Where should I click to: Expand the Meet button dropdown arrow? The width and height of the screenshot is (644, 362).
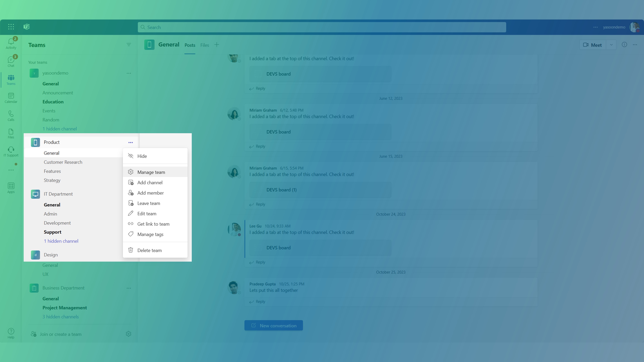pos(611,45)
